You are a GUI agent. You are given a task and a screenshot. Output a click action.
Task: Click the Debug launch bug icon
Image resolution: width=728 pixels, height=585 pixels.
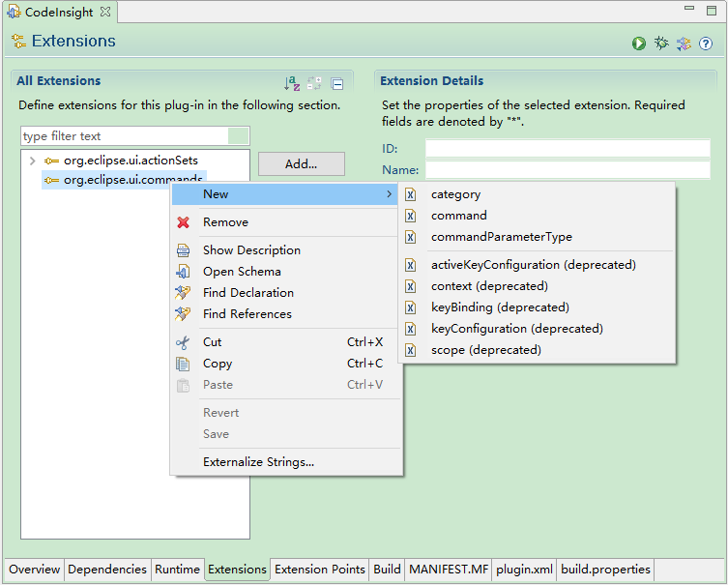(661, 44)
